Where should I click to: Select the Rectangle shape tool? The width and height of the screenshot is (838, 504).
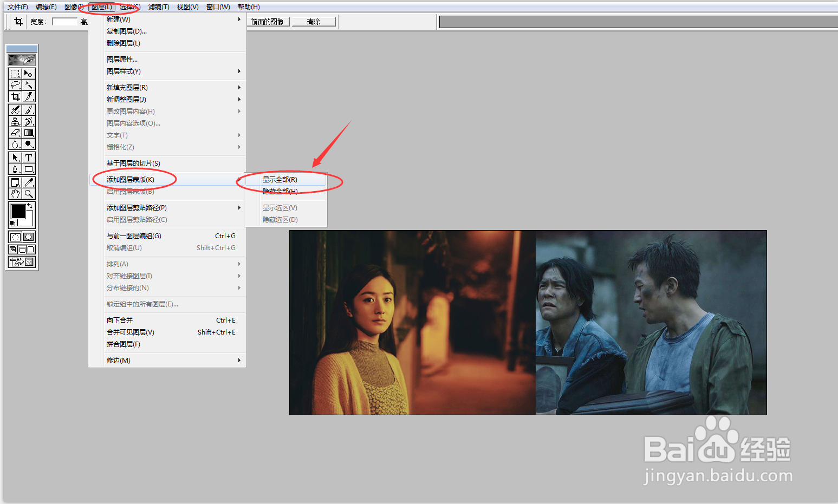(x=29, y=169)
